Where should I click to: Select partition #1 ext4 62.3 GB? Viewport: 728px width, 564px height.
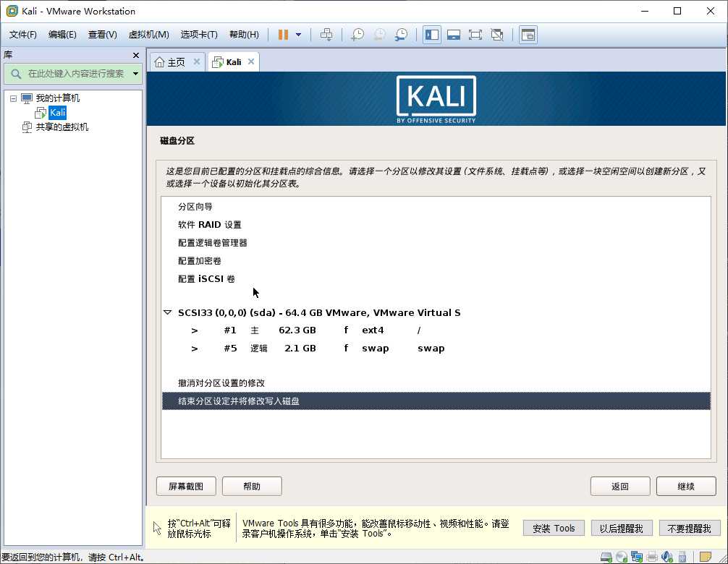436,330
